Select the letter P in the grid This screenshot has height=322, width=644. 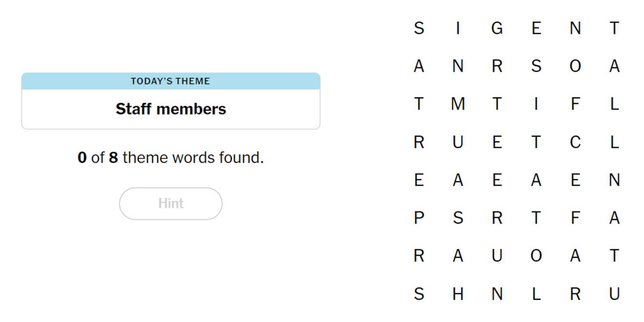[419, 218]
